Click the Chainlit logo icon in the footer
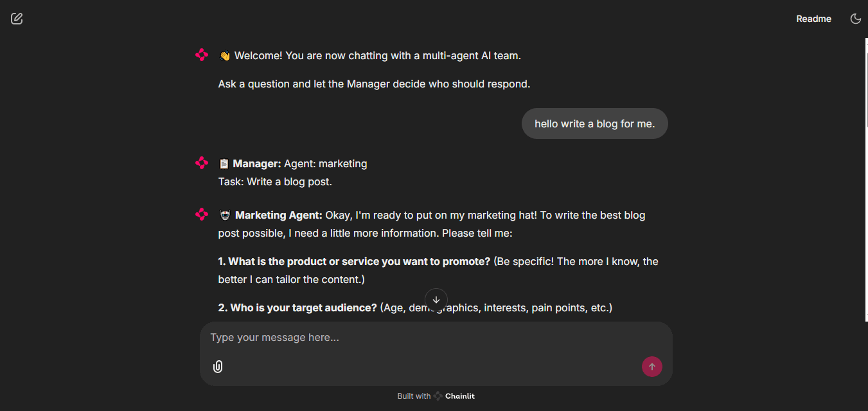Image resolution: width=868 pixels, height=411 pixels. point(438,396)
